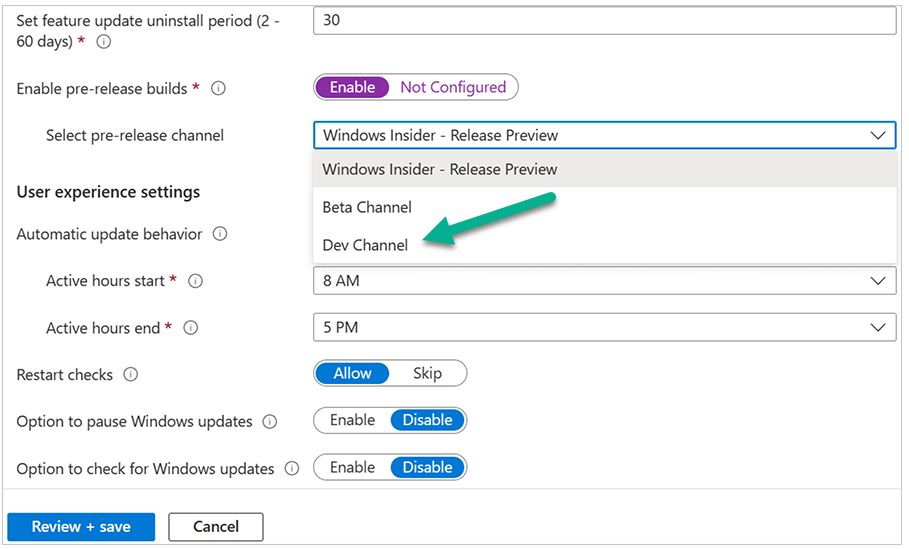This screenshot has height=549, width=909.
Task: Open info tooltip for Active hours end
Action: click(x=191, y=328)
